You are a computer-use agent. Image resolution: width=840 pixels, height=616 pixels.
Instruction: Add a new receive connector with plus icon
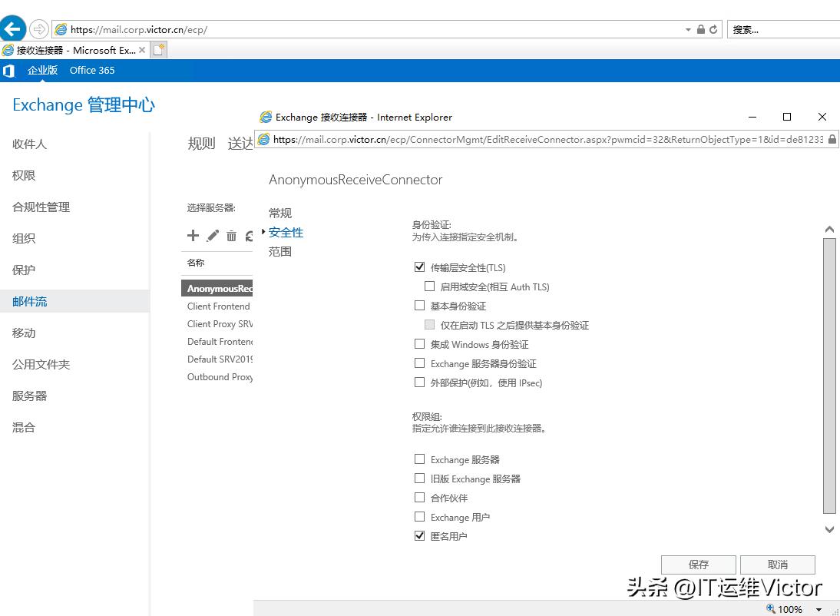pyautogui.click(x=193, y=236)
